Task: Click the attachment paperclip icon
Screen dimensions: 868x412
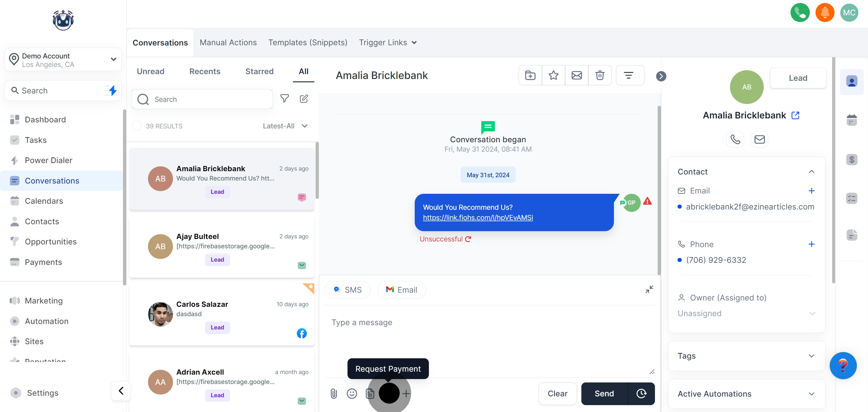Action: click(x=334, y=393)
